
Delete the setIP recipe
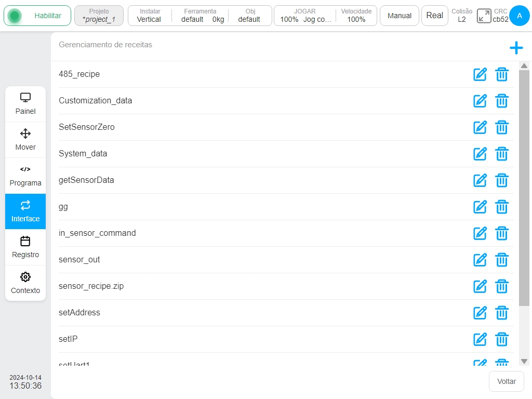[x=501, y=339]
